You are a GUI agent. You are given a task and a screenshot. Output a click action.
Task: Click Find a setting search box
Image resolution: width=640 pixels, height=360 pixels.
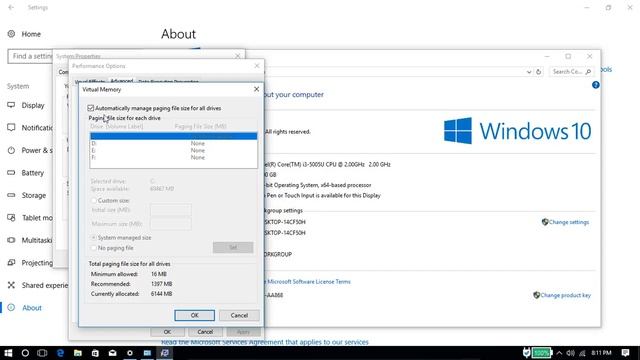30,56
